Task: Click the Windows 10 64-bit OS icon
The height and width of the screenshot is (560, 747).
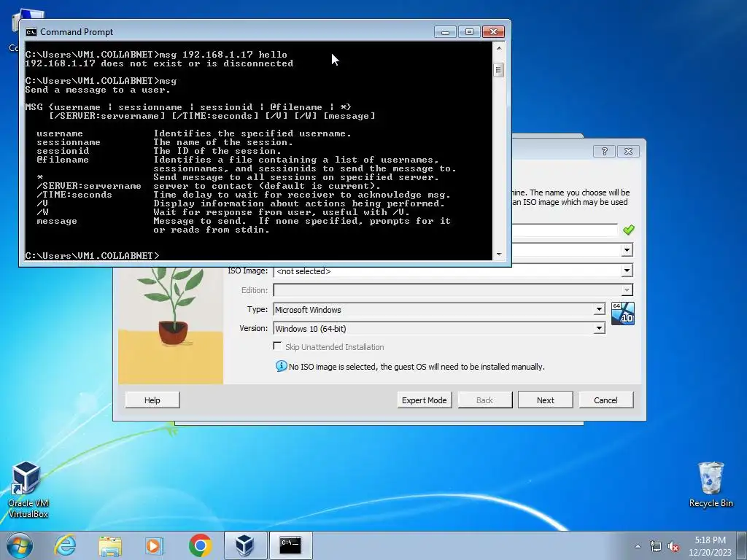Action: click(x=623, y=314)
